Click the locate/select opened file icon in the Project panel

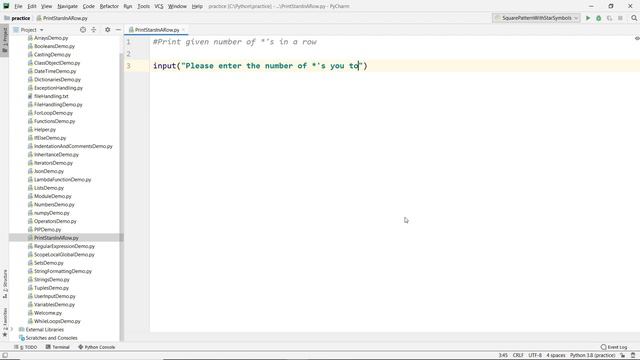[83, 30]
